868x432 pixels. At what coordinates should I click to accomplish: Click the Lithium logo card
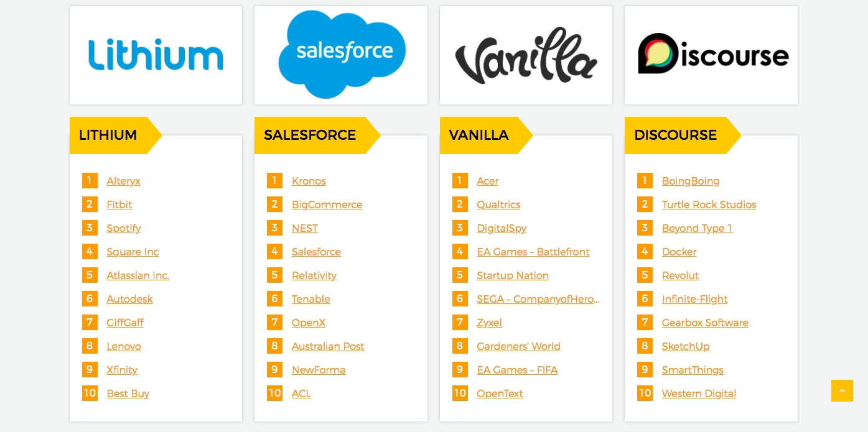click(x=156, y=55)
